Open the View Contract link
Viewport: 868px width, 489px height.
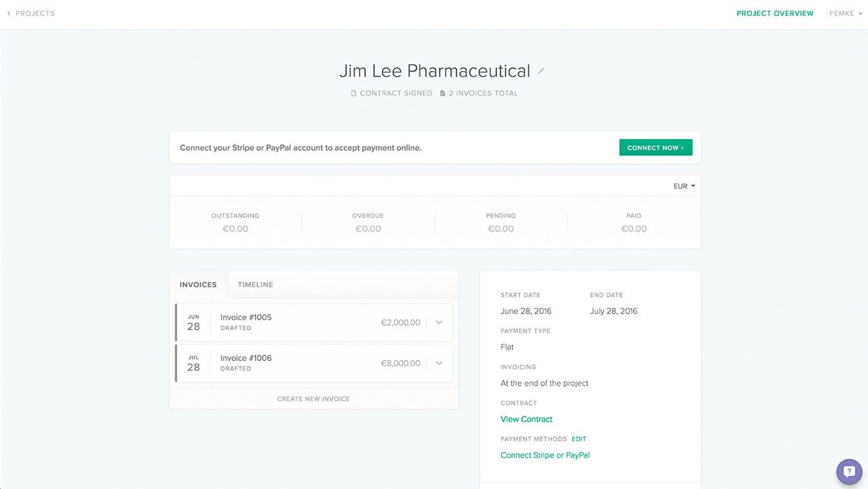click(x=526, y=419)
